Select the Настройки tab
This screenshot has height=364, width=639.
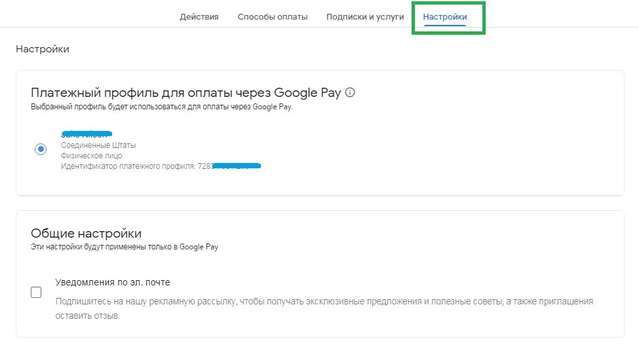tap(445, 17)
